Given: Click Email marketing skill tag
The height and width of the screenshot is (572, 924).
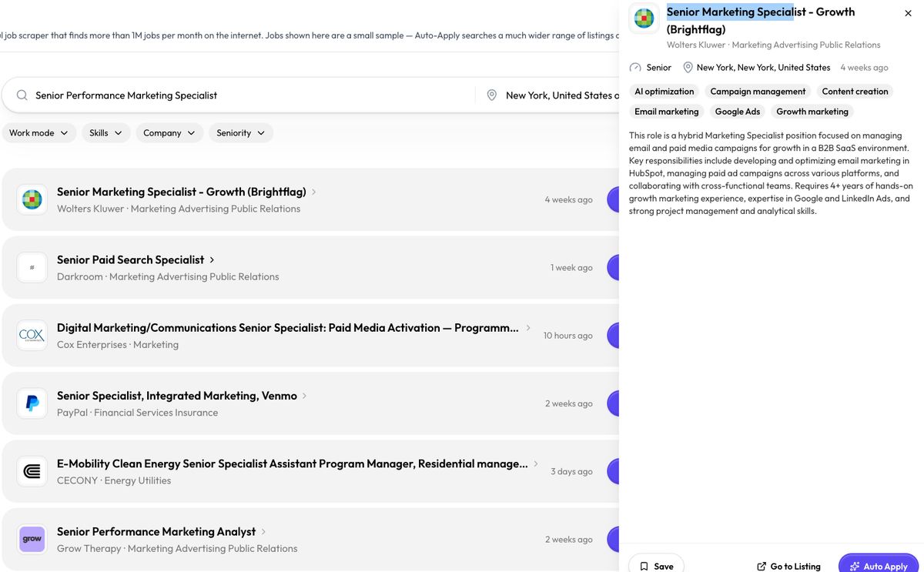Looking at the screenshot, I should click(x=667, y=112).
